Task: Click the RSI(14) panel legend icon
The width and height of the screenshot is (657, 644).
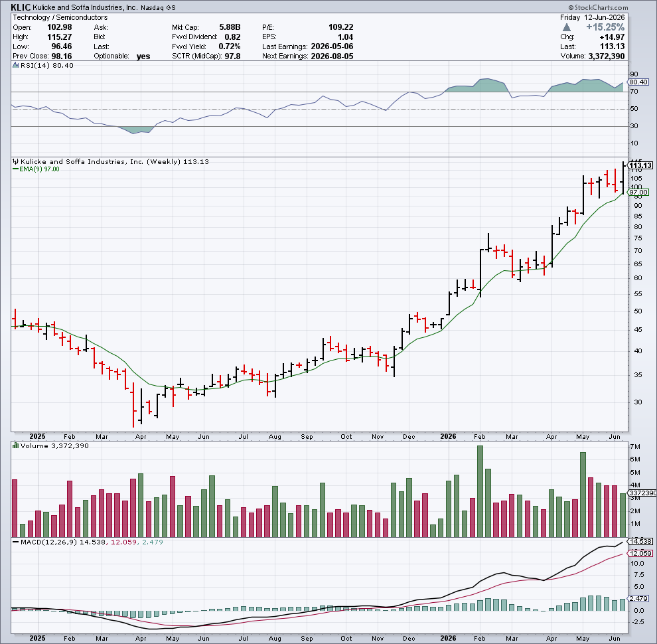Action: coord(15,65)
